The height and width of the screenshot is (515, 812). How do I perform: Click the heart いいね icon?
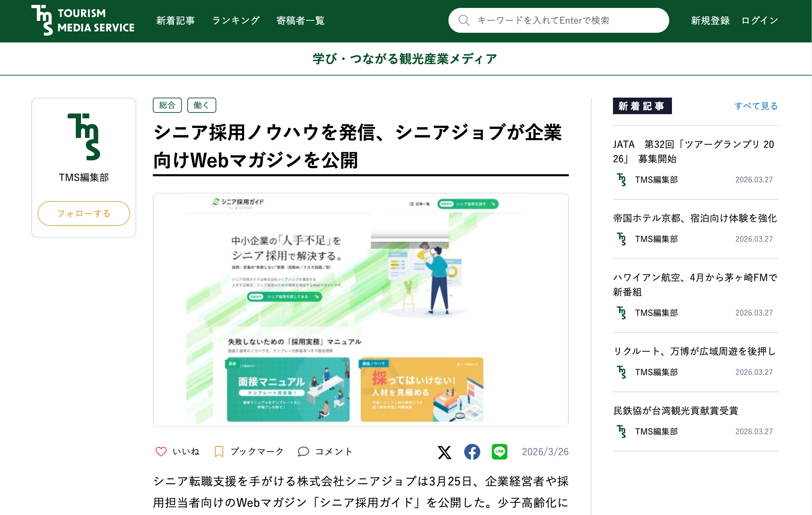[x=161, y=452]
